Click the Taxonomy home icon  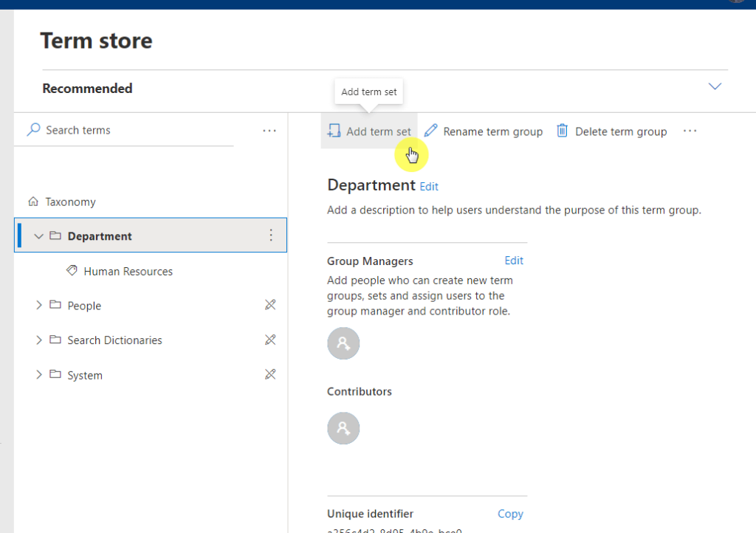pos(33,202)
